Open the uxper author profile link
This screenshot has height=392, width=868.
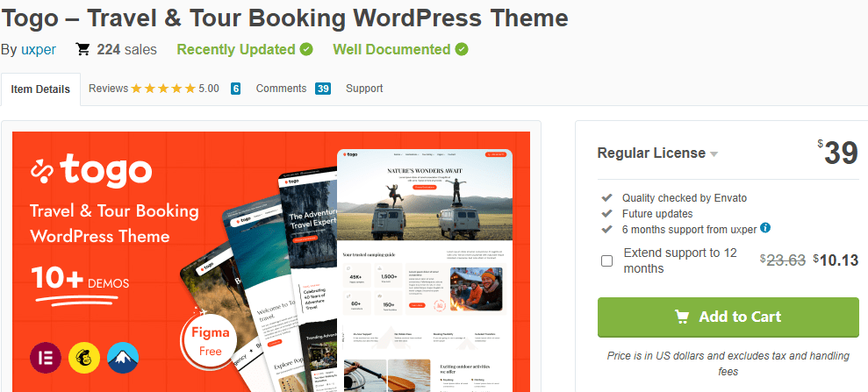(39, 50)
